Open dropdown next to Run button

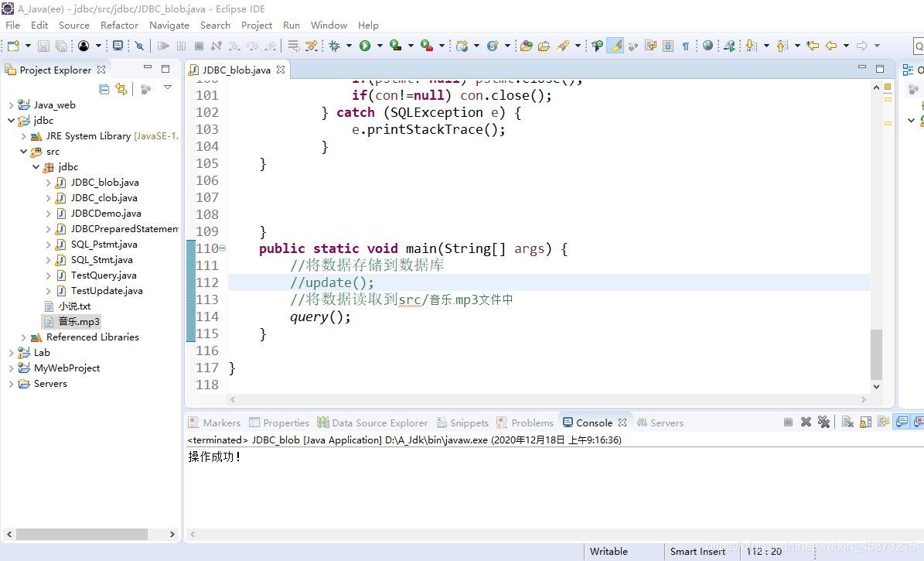(x=380, y=46)
